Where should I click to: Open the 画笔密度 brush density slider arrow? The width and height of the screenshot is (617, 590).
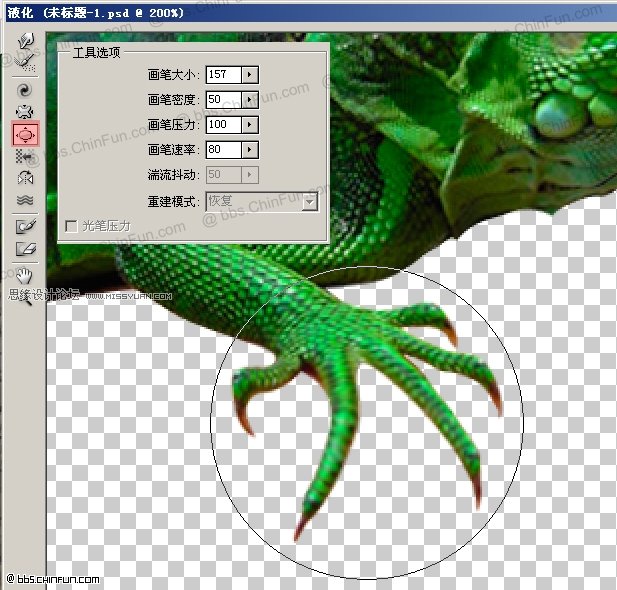[249, 100]
